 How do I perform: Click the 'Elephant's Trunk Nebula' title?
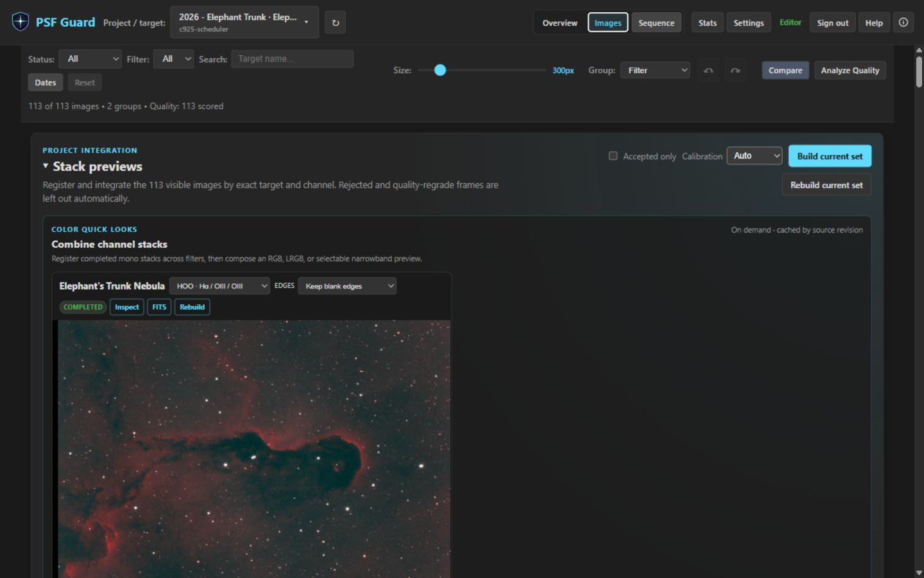point(112,286)
